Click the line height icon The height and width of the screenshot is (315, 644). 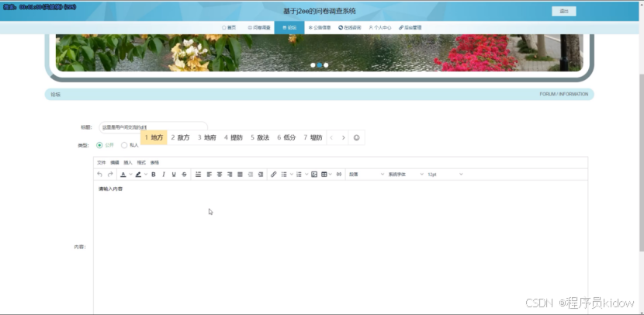click(x=198, y=175)
